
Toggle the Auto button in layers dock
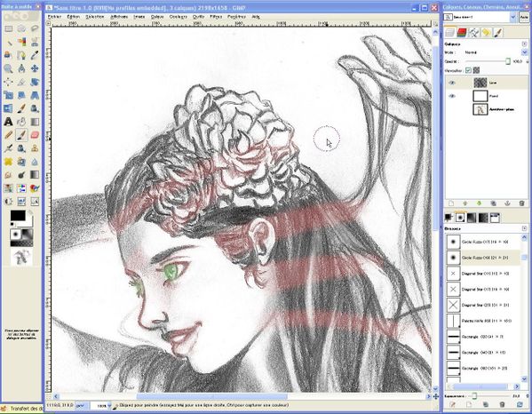point(523,17)
